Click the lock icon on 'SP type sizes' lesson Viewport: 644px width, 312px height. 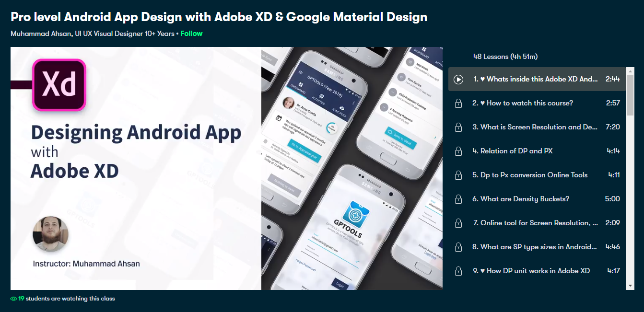click(458, 247)
